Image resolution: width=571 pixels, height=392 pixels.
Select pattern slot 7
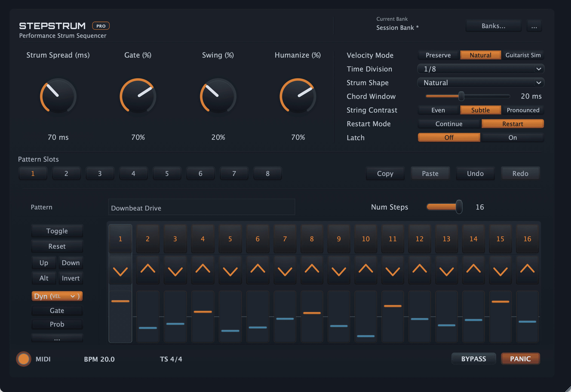(x=234, y=173)
